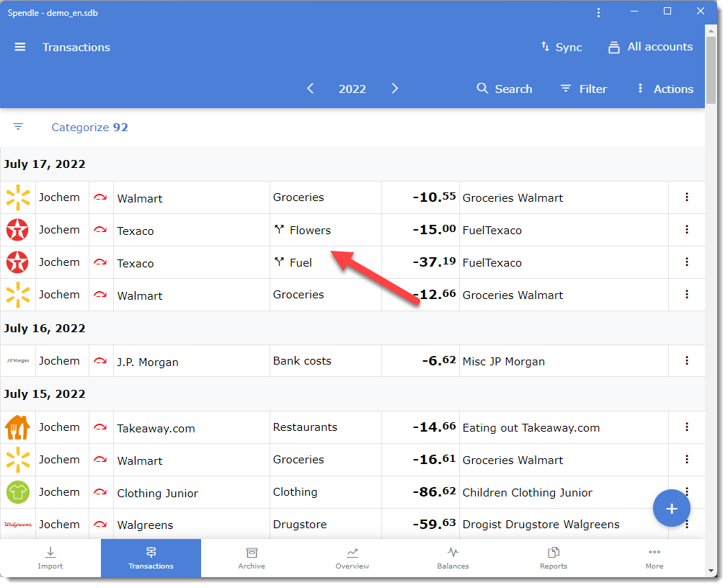Screen dimensions: 728x588
Task: Click the red outgoing arrow on J.P. Morgan row
Action: coord(100,360)
